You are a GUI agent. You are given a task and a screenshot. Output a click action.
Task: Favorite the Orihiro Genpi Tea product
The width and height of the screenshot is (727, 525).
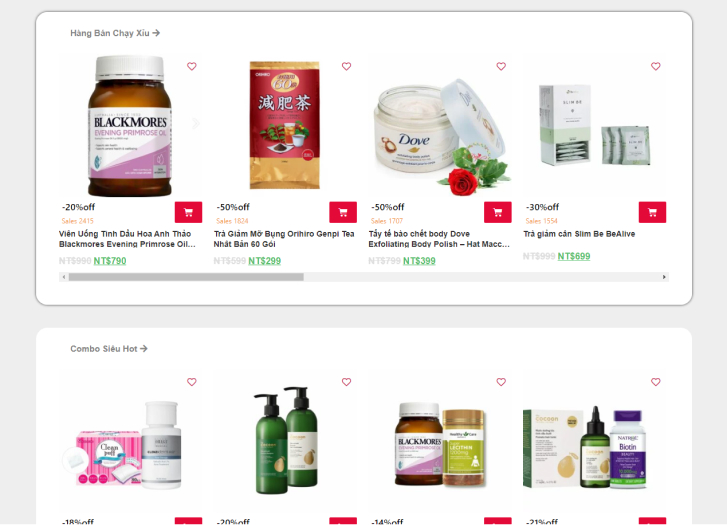346,66
